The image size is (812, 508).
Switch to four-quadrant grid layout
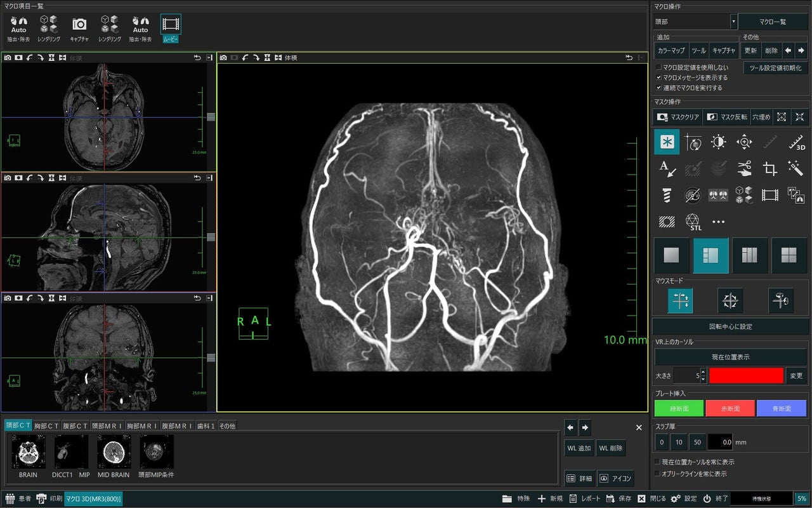(x=789, y=255)
